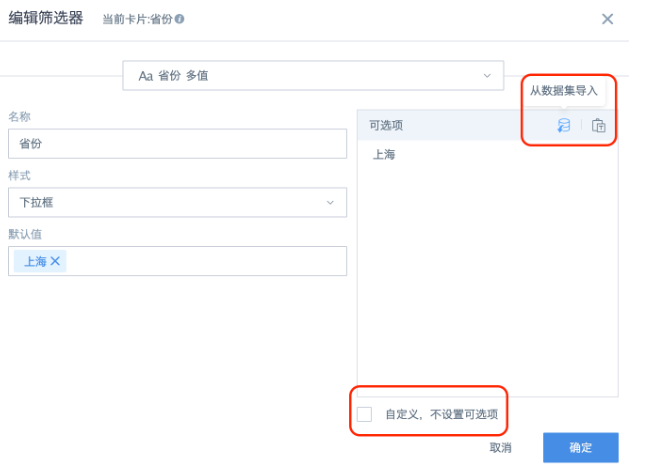Click the 取消 cancel button
This screenshot has width=645, height=475.
point(500,447)
